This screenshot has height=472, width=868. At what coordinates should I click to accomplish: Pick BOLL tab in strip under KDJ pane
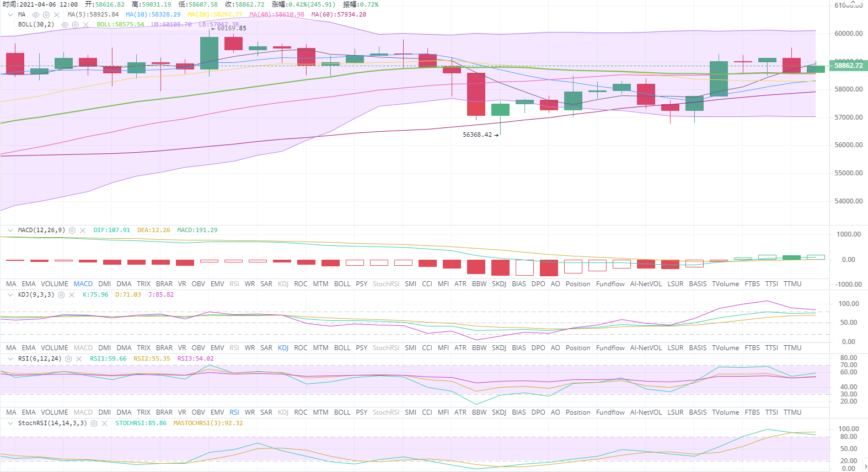coord(342,348)
